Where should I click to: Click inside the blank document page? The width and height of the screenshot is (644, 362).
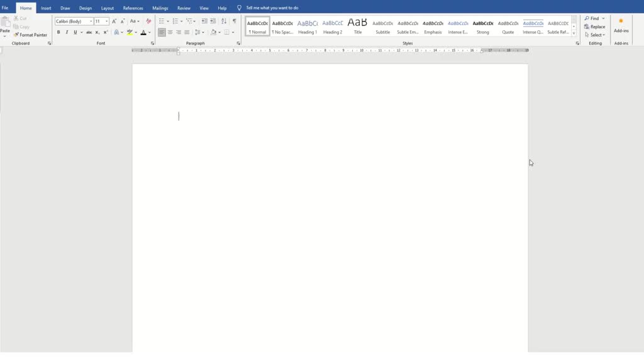tap(330, 207)
